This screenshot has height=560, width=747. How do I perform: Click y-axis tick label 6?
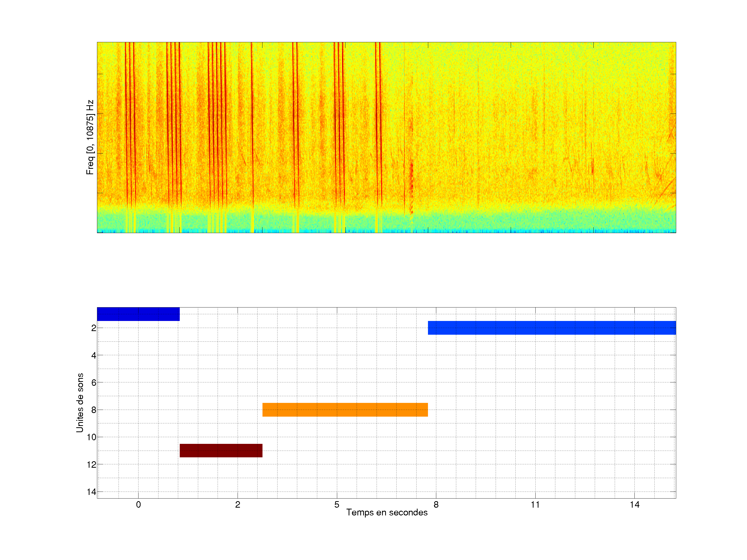click(94, 382)
